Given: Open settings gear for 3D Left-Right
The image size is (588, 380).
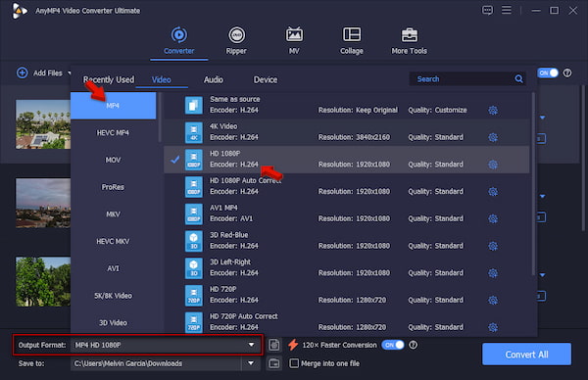Looking at the screenshot, I should 493,273.
